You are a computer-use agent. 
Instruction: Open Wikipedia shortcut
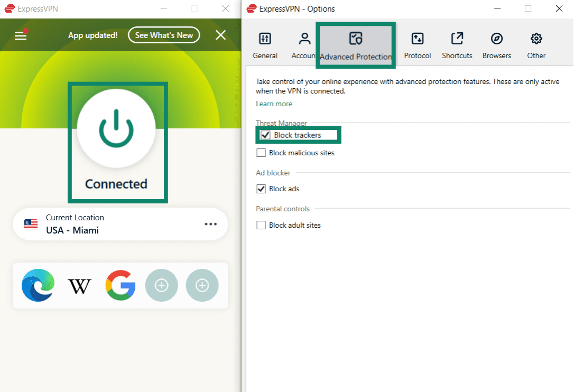tap(79, 285)
